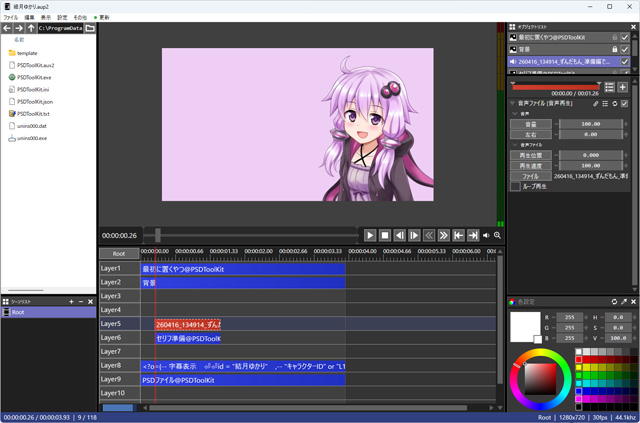640x423 pixels.
Task: Lock the 最初に置くやつ@PSDToolKit object
Action: (x=614, y=38)
